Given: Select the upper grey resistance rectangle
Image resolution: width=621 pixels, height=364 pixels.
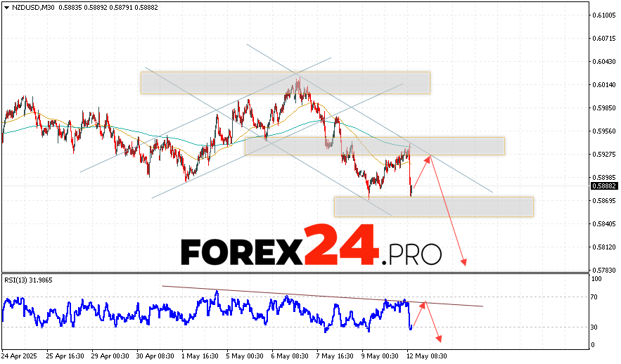Looking at the screenshot, I should pyautogui.click(x=285, y=82).
